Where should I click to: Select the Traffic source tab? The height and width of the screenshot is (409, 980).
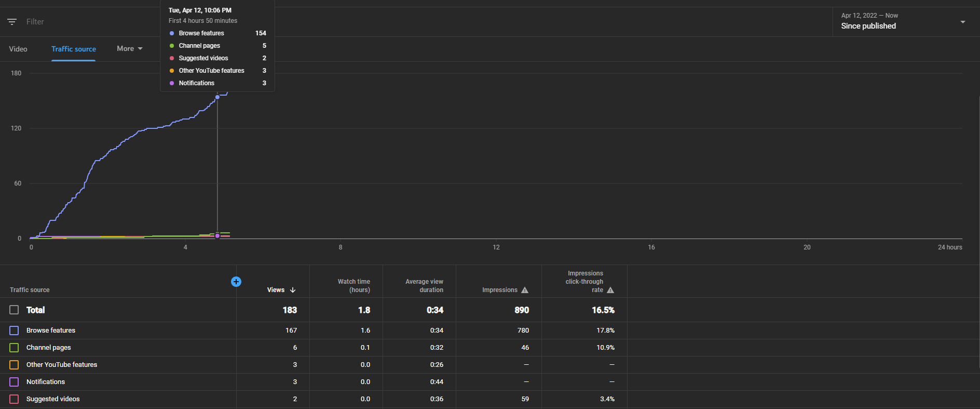(74, 49)
